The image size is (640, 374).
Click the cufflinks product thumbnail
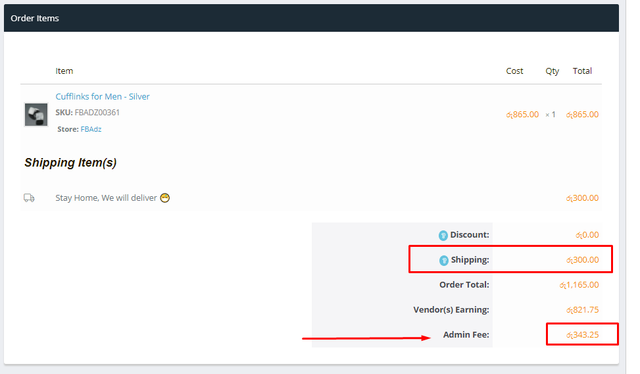coord(36,114)
